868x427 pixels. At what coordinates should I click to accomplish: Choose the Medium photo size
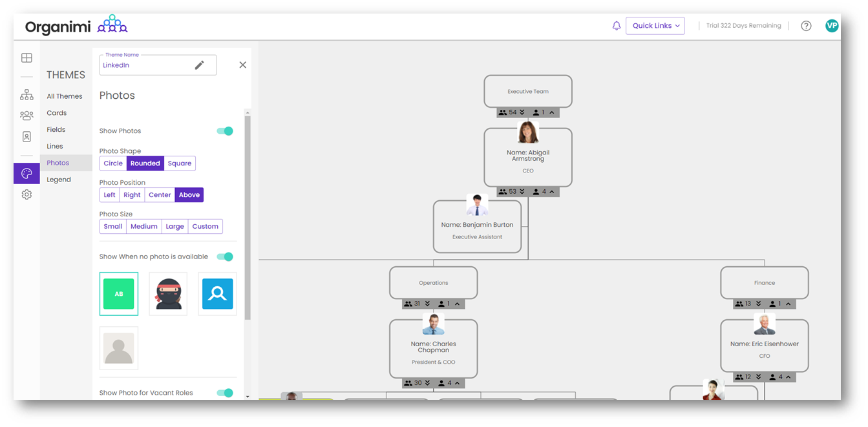pos(143,227)
